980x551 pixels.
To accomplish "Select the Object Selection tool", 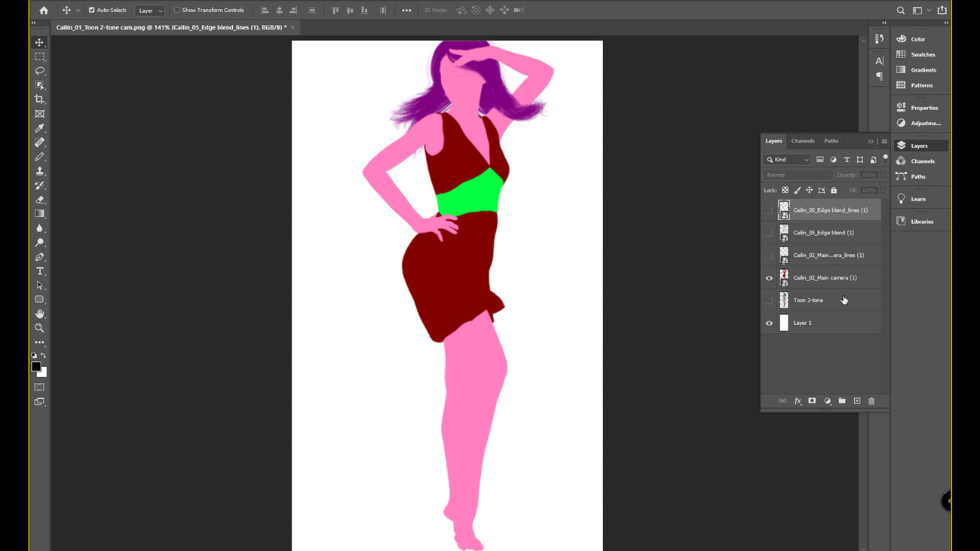I will coord(40,85).
